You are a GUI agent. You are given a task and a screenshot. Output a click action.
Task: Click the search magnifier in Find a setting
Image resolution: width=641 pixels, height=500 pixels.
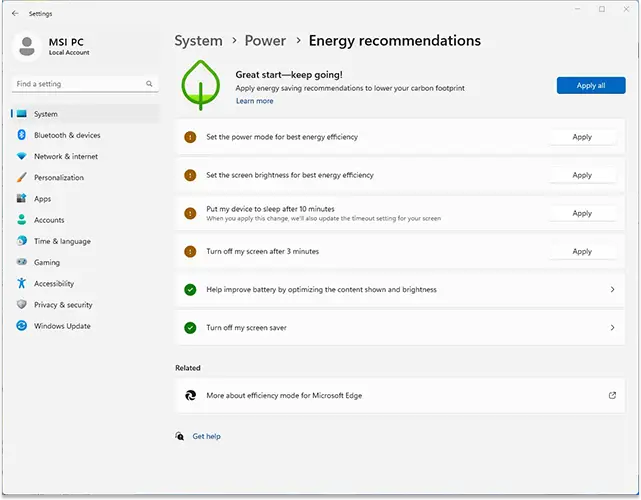(149, 84)
